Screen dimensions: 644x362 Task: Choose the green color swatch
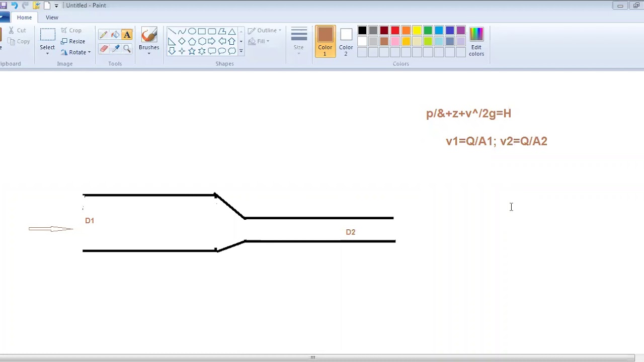pyautogui.click(x=428, y=30)
